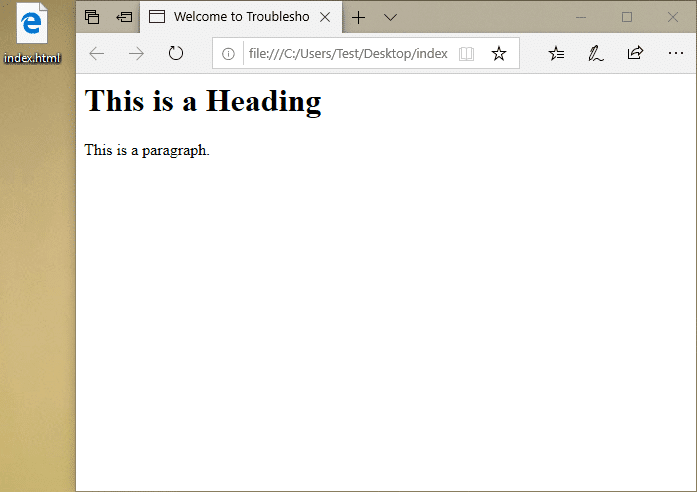
Task: Maximize the Edge browser window
Action: [627, 17]
